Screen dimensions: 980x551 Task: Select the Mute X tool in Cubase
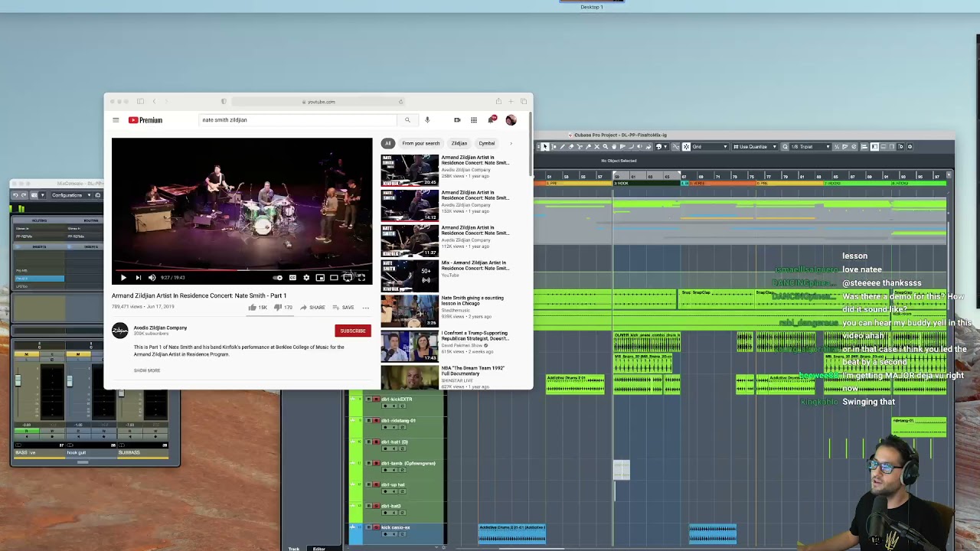pyautogui.click(x=597, y=147)
